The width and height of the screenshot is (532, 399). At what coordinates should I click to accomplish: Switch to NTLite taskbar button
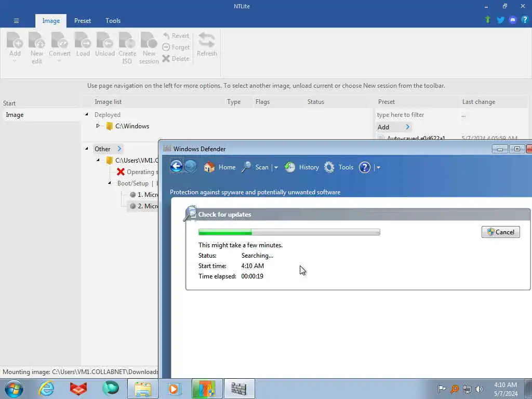click(x=207, y=389)
